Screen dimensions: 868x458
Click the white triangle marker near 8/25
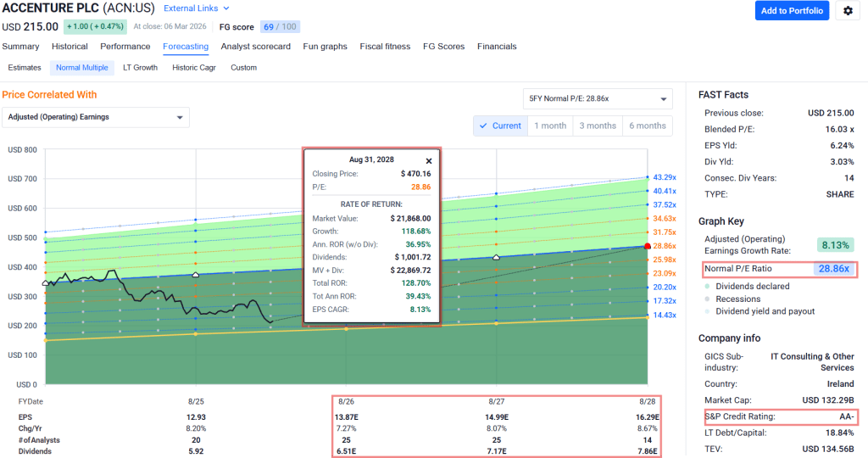point(196,275)
